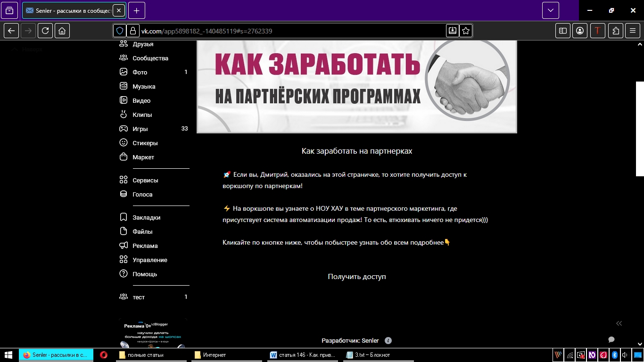Screen dimensions: 644x362
Task: Click the tracking protection shield in the address bar
Action: (x=119, y=31)
